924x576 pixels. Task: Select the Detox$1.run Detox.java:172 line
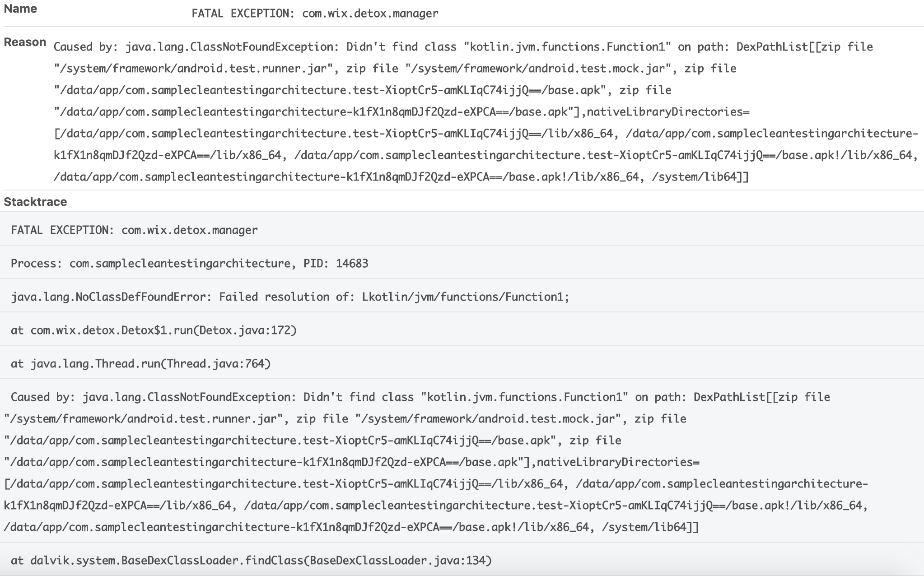coord(462,330)
